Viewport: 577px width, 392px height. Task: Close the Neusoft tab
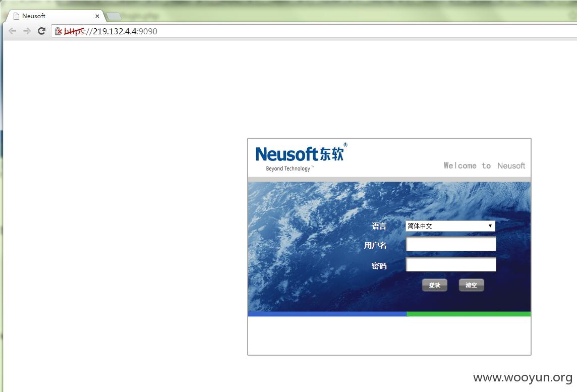tap(97, 16)
